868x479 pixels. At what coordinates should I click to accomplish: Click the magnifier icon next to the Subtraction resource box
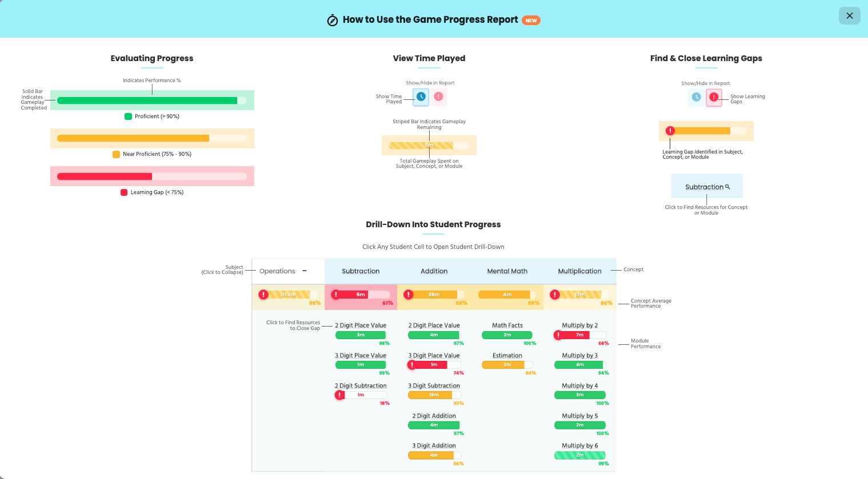click(727, 187)
